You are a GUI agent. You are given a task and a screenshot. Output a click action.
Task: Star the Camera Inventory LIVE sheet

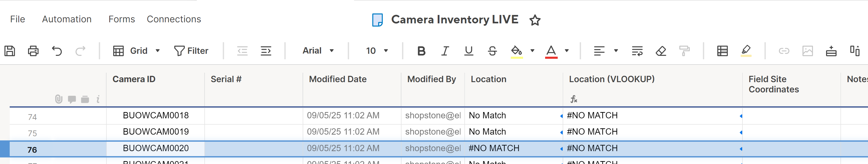[535, 20]
